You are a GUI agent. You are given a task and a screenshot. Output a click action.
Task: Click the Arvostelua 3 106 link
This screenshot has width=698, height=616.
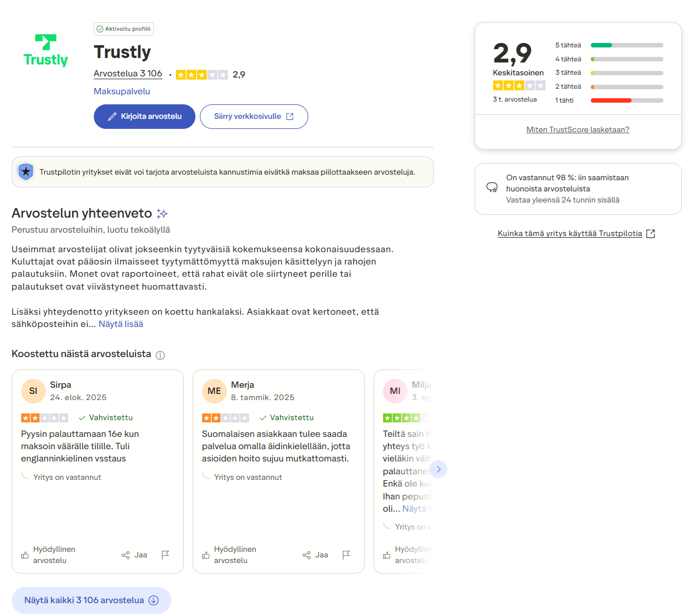point(127,73)
